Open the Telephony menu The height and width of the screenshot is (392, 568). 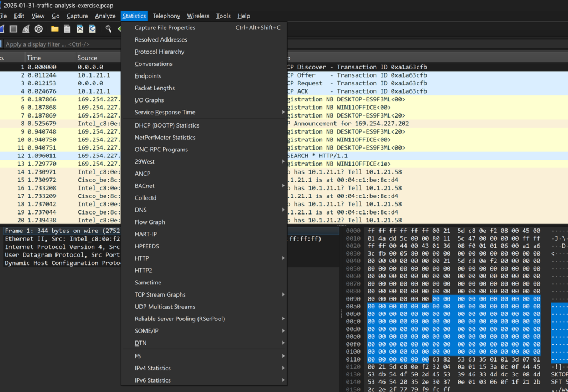pyautogui.click(x=166, y=16)
